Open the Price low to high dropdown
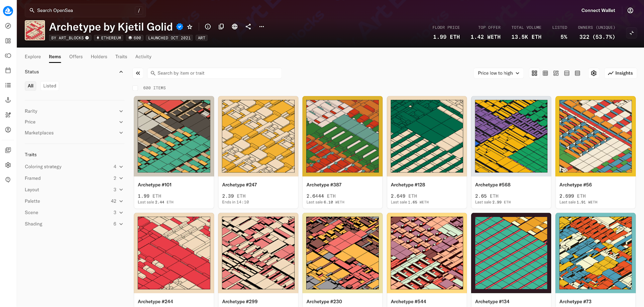The width and height of the screenshot is (644, 307). (x=499, y=73)
